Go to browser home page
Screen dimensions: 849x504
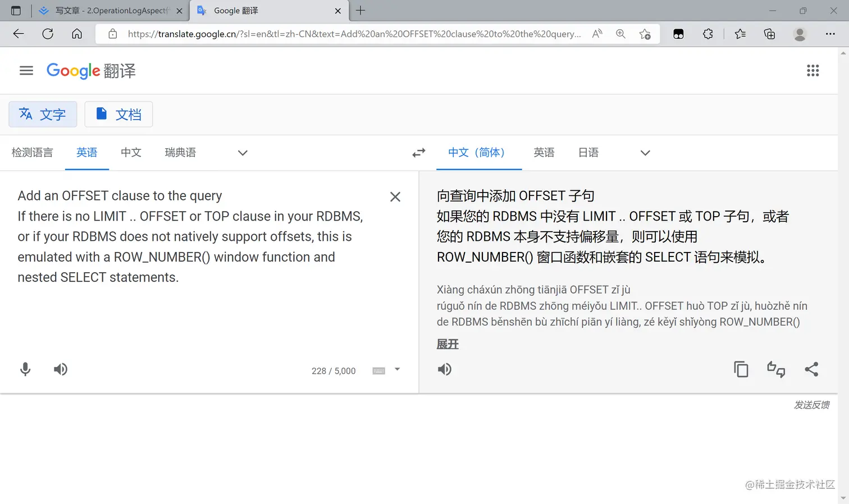point(77,34)
